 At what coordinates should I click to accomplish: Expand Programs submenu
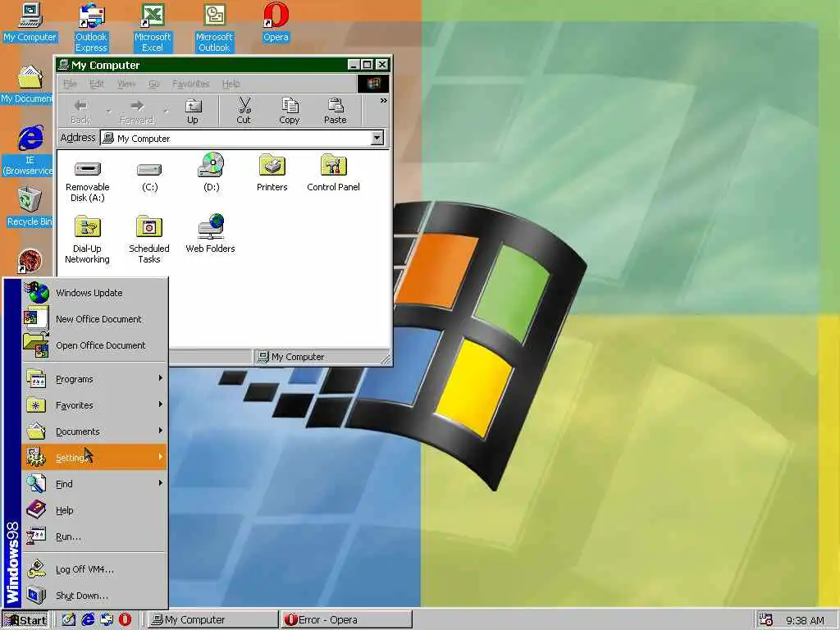click(95, 379)
